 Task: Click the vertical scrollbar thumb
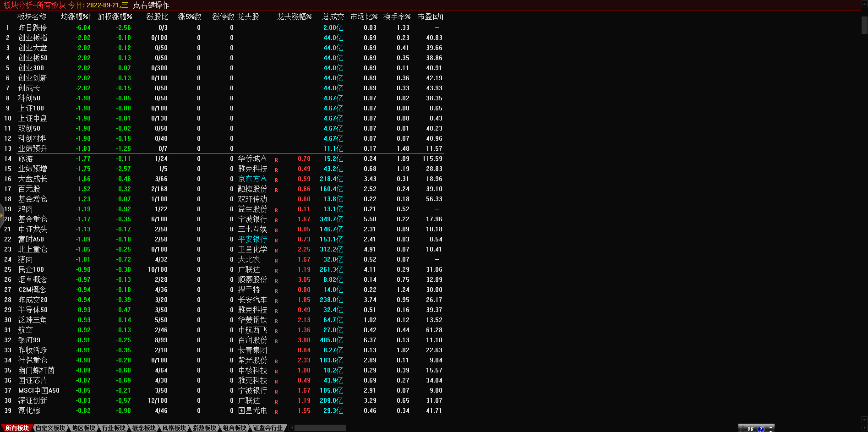[x=864, y=25]
